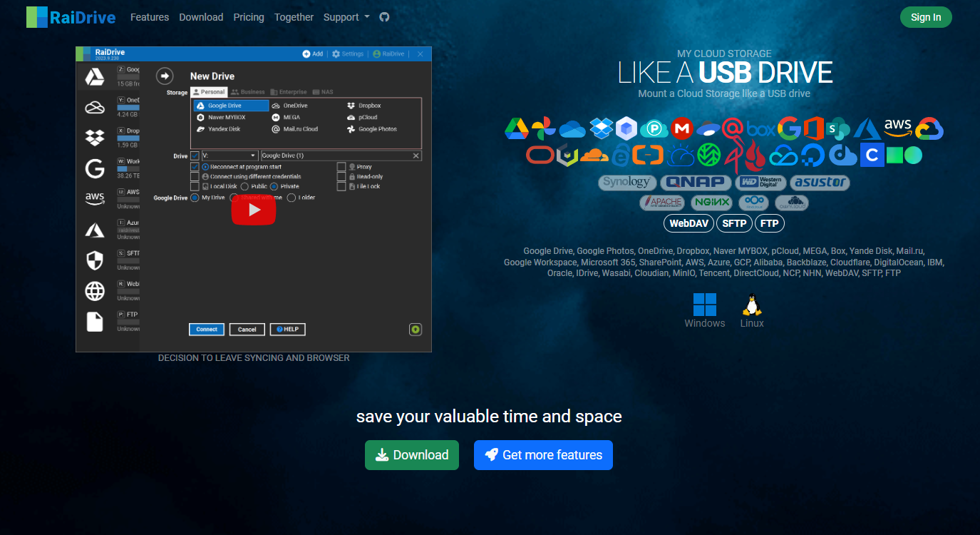Click the Google Drive (1) name field
The width and height of the screenshot is (980, 535).
coord(341,156)
